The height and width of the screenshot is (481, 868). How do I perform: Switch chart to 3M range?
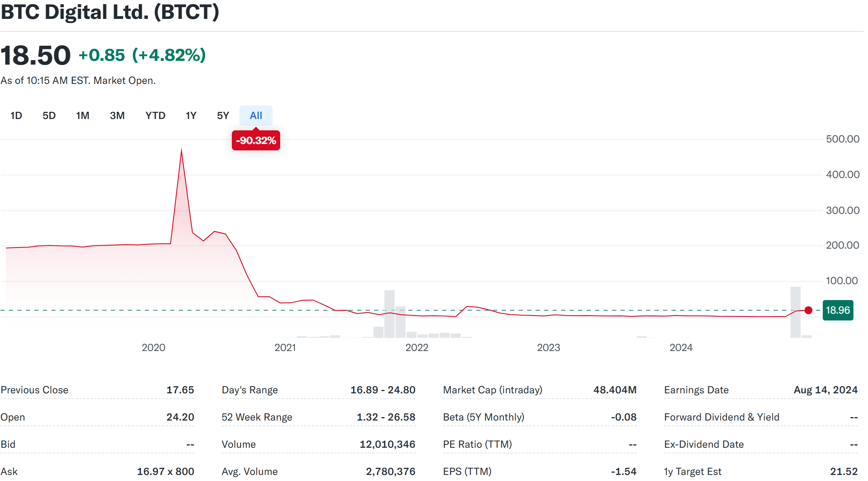tap(117, 116)
